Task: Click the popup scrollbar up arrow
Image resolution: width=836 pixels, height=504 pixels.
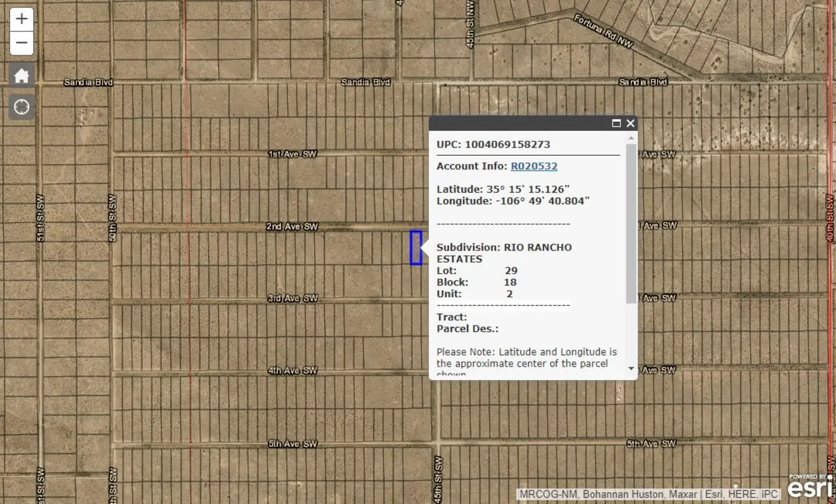Action: (631, 138)
